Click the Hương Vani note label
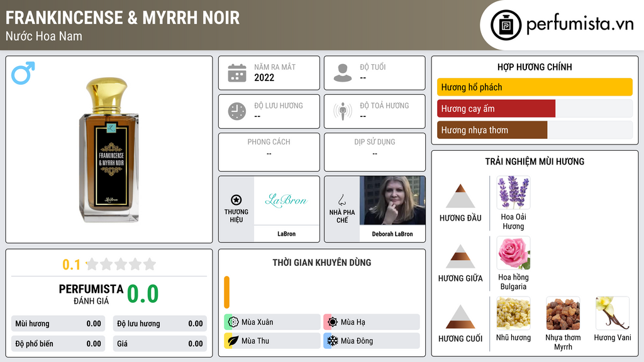 click(x=613, y=337)
